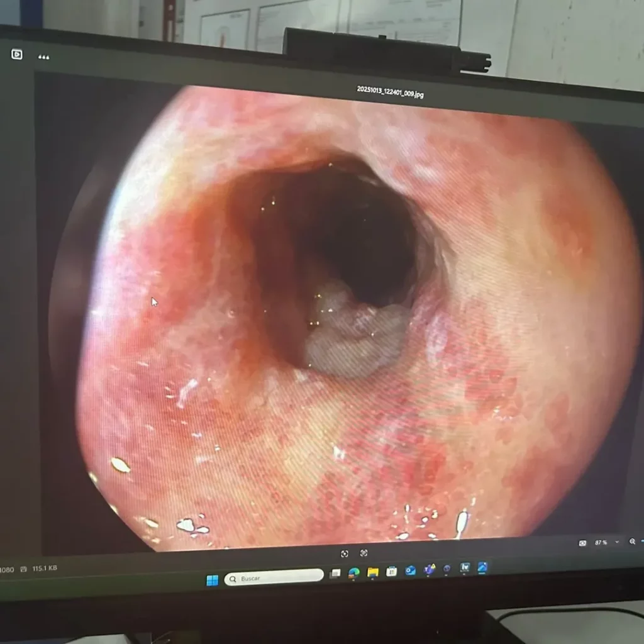
Task: Click the slideshow icon in the top-left corner
Action: pos(17,54)
